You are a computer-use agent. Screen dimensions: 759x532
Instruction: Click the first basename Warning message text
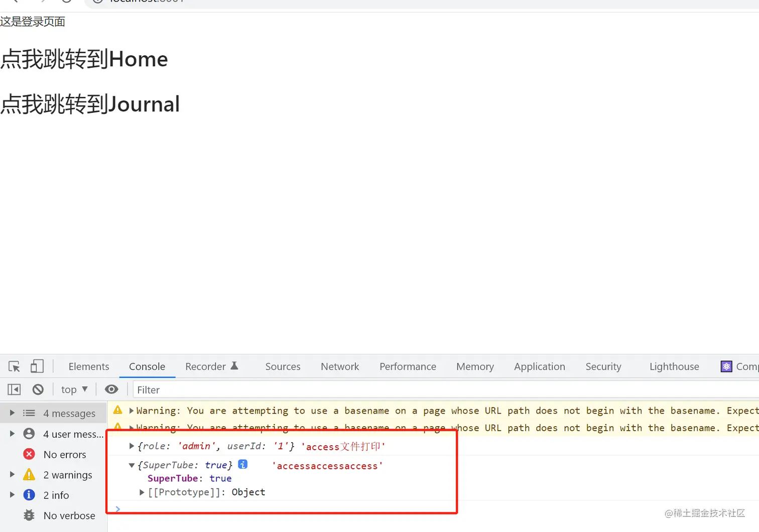coord(447,411)
